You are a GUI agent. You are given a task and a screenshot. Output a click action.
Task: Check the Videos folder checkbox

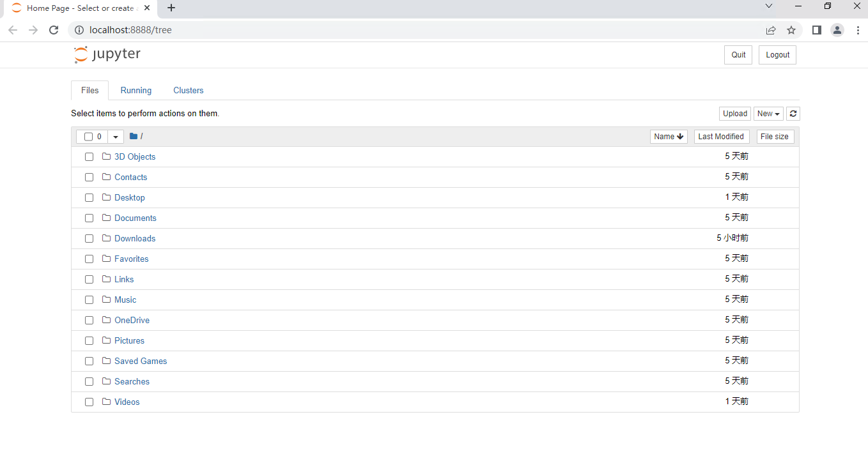pyautogui.click(x=89, y=402)
